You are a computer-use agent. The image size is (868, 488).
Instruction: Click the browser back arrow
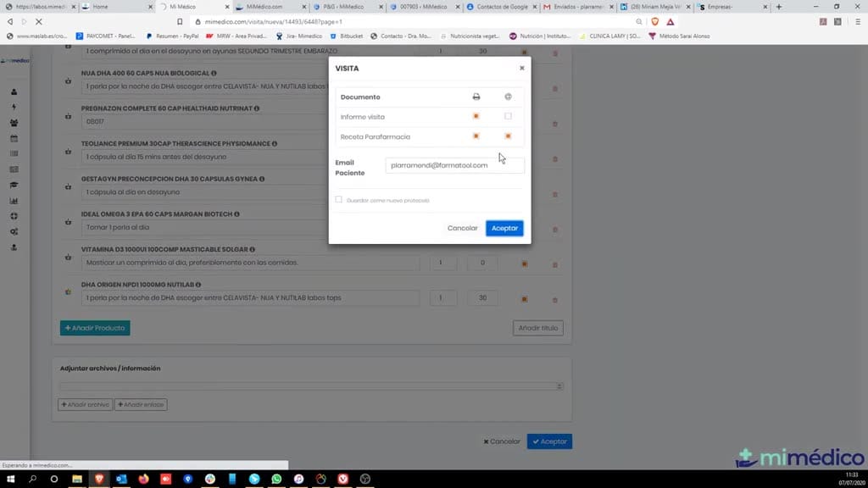tap(10, 21)
